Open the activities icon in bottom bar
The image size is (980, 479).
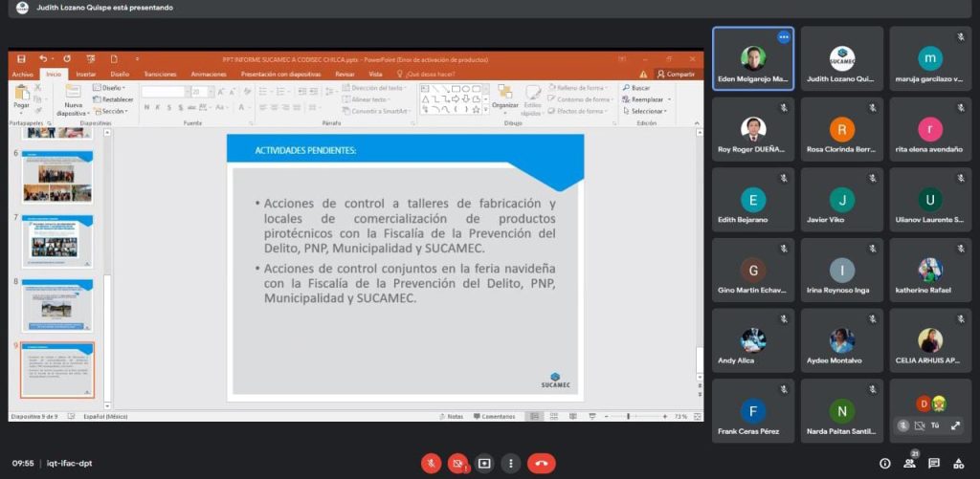[958, 464]
